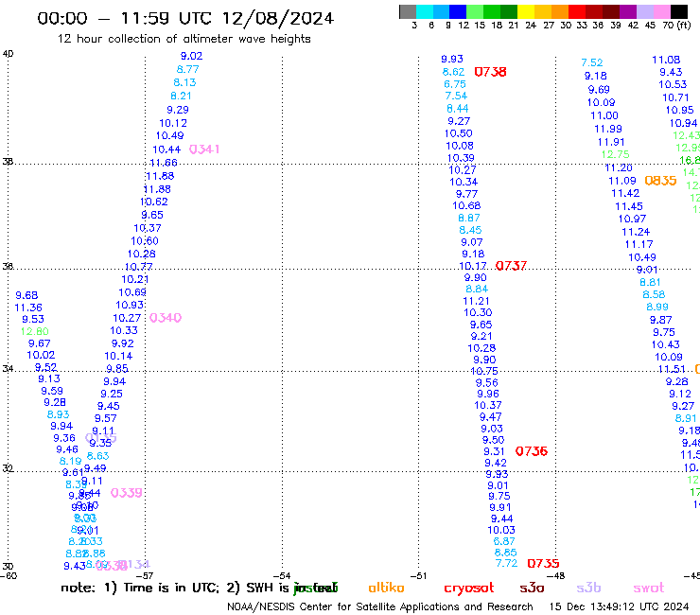Click the 10.93 wave height value
This screenshot has height=615, width=700.
point(130,305)
